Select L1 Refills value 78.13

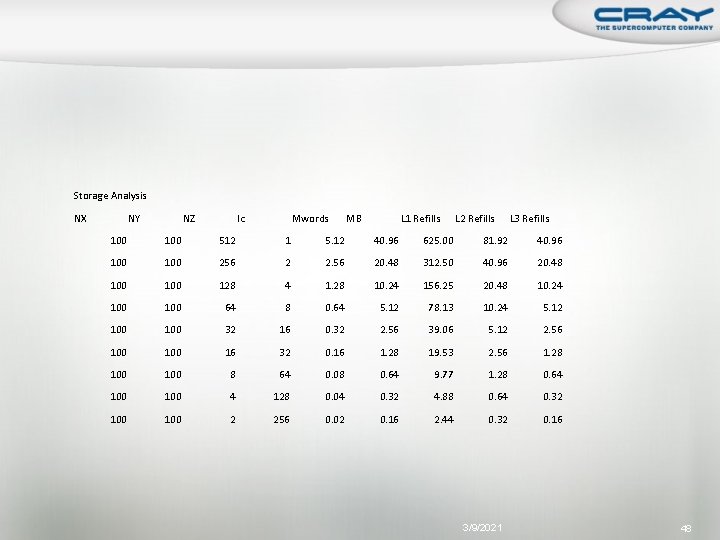(x=440, y=308)
